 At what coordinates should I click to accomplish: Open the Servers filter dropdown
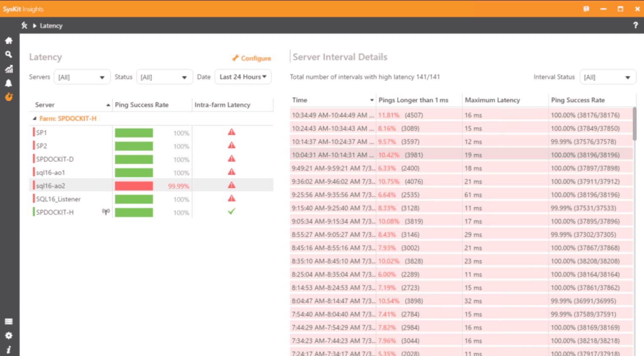[82, 77]
